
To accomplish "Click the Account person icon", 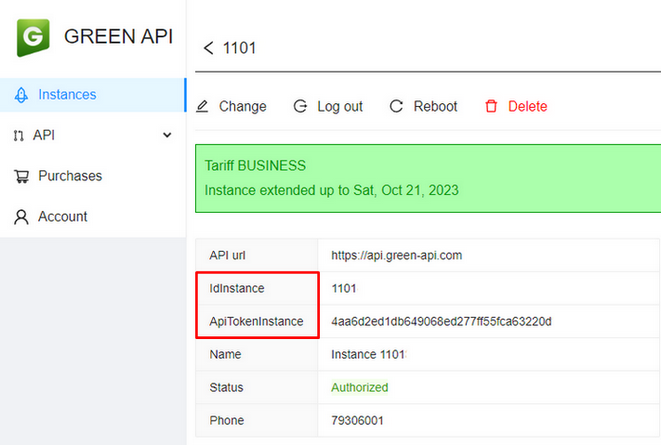I will point(21,217).
